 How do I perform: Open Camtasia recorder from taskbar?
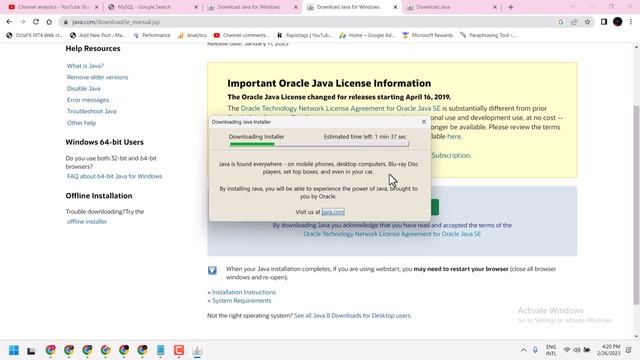tap(179, 350)
